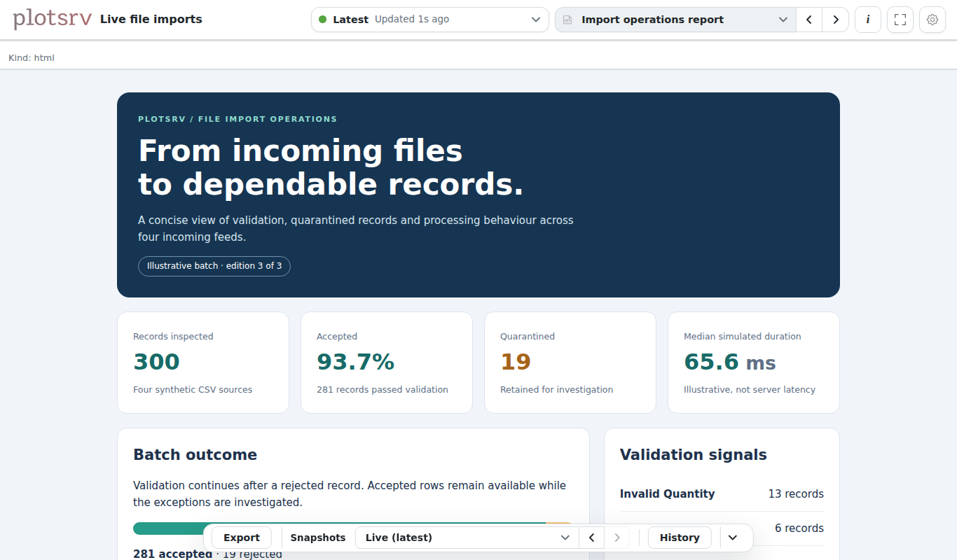The width and height of the screenshot is (957, 560).
Task: Open the Import operations report selector
Action: [675, 20]
